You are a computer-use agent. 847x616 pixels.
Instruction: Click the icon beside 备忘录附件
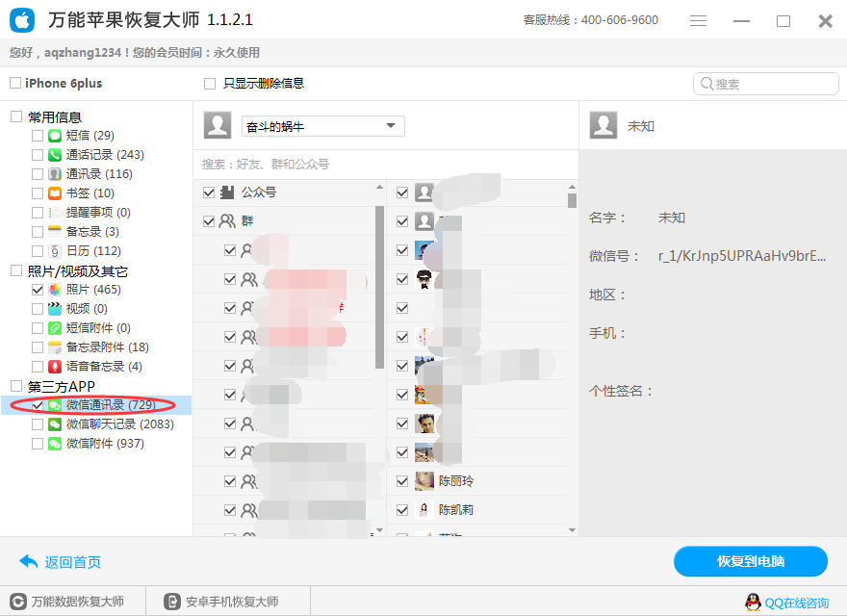(55, 347)
